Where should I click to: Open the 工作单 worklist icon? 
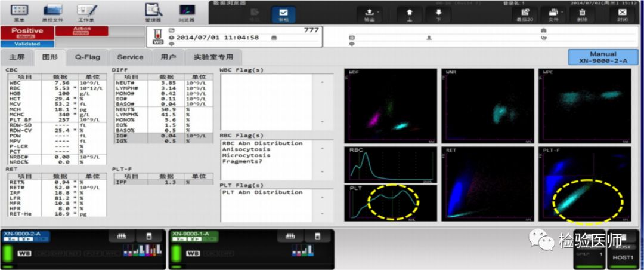(x=86, y=11)
